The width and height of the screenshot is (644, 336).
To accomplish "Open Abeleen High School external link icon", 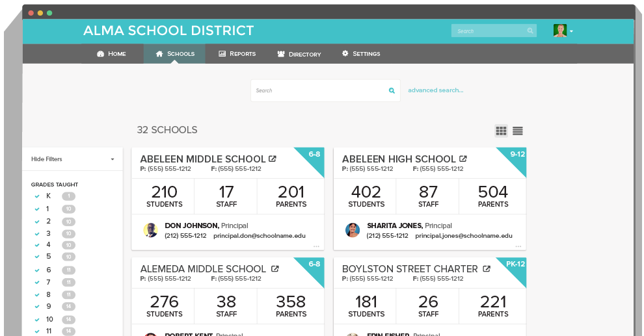I will [463, 159].
